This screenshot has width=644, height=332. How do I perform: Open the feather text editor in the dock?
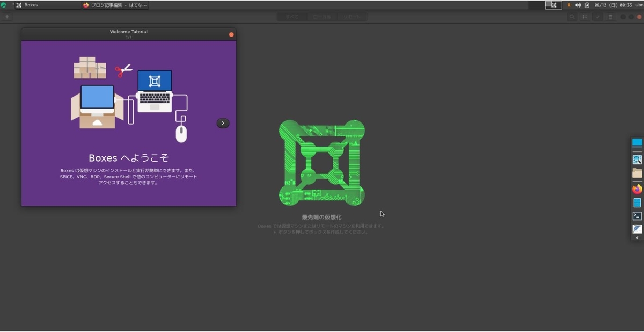[637, 229]
